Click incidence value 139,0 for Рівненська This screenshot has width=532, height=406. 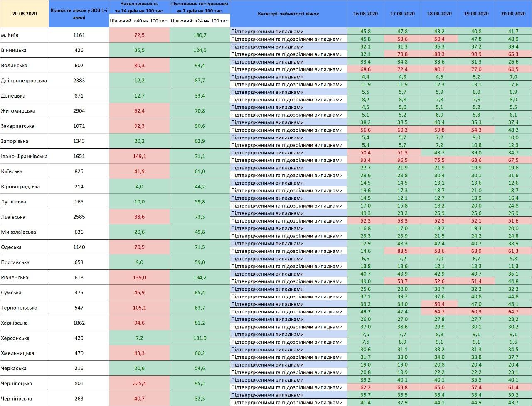pyautogui.click(x=140, y=278)
